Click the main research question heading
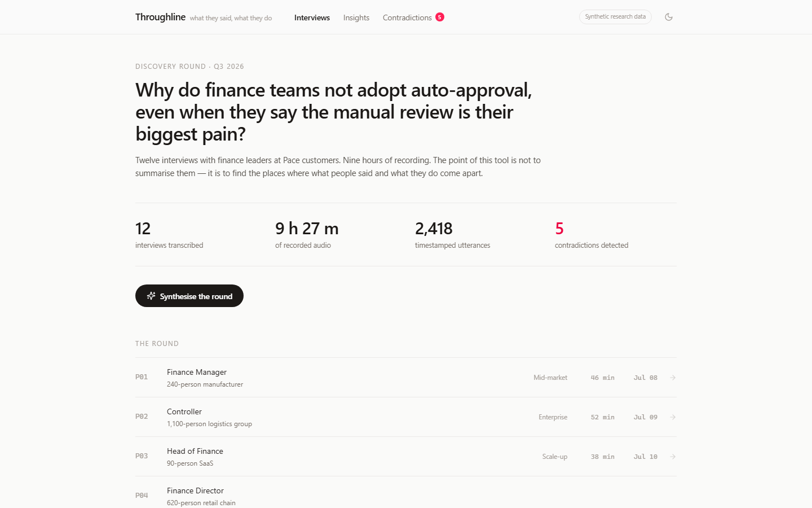The width and height of the screenshot is (812, 508). tap(334, 112)
